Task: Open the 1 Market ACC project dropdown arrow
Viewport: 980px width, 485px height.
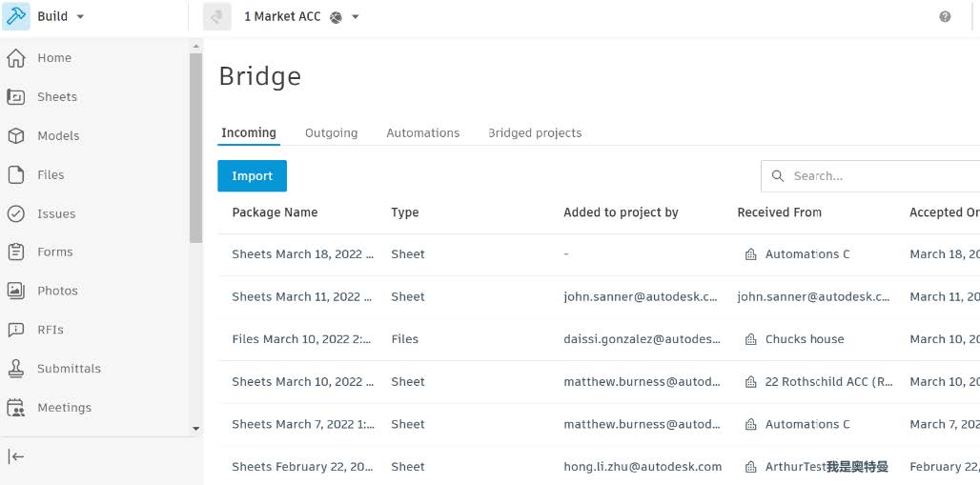Action: point(355,17)
